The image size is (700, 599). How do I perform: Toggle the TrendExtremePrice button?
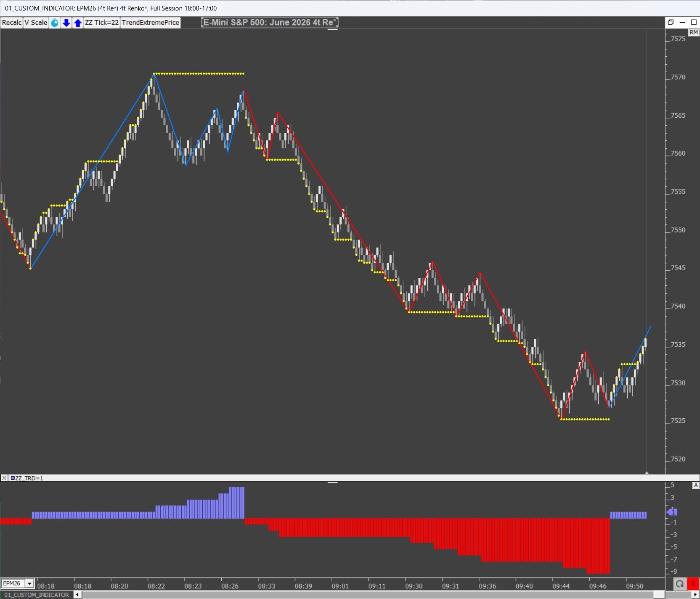(x=151, y=23)
